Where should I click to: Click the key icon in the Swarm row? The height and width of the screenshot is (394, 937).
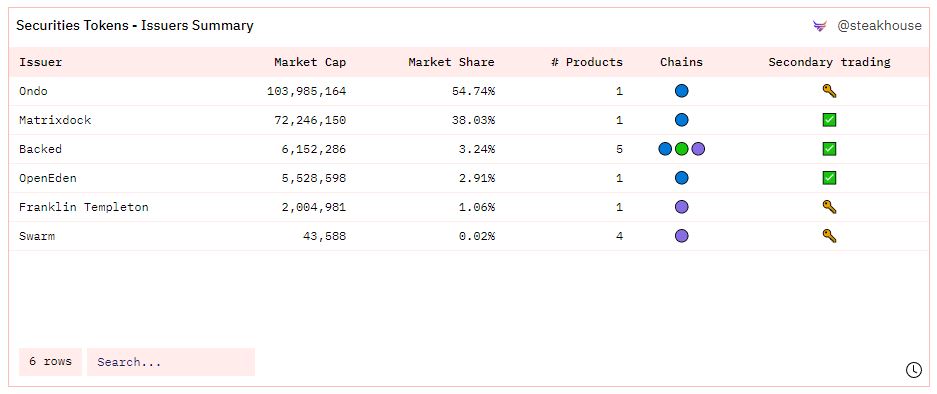pyautogui.click(x=829, y=236)
